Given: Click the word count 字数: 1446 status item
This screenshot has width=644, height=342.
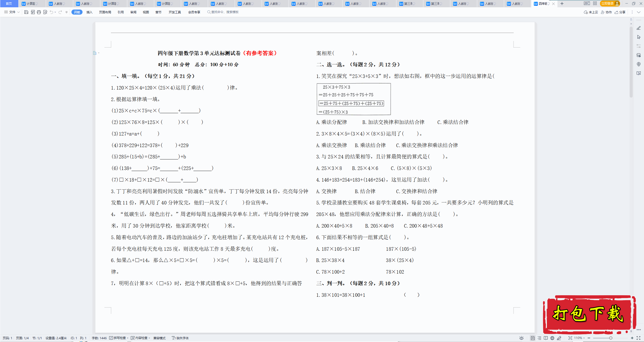Looking at the screenshot, I should point(99,338).
